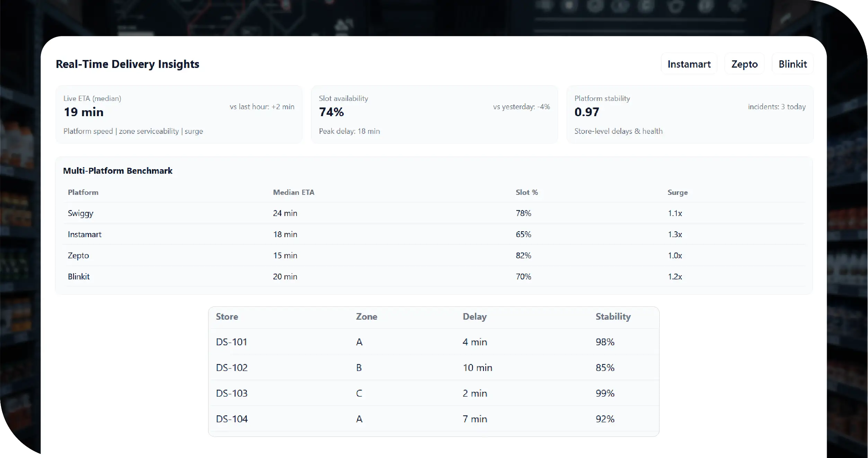
Task: Select the Blinkit surge value 1.2x
Action: tap(675, 277)
